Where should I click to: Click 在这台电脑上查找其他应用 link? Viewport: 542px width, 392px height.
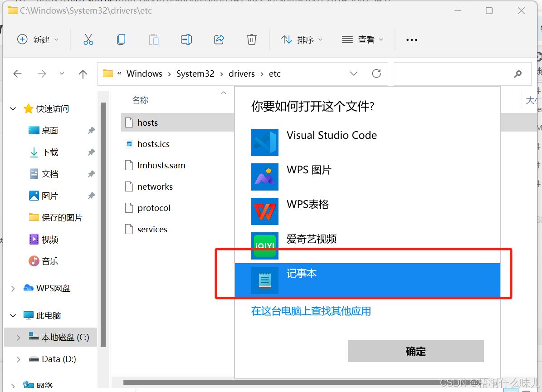[311, 311]
